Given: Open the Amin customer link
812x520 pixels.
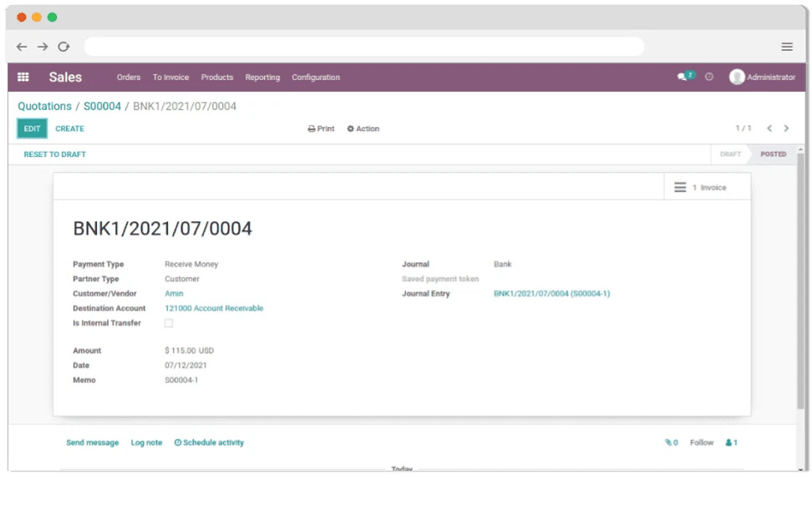Looking at the screenshot, I should (174, 294).
